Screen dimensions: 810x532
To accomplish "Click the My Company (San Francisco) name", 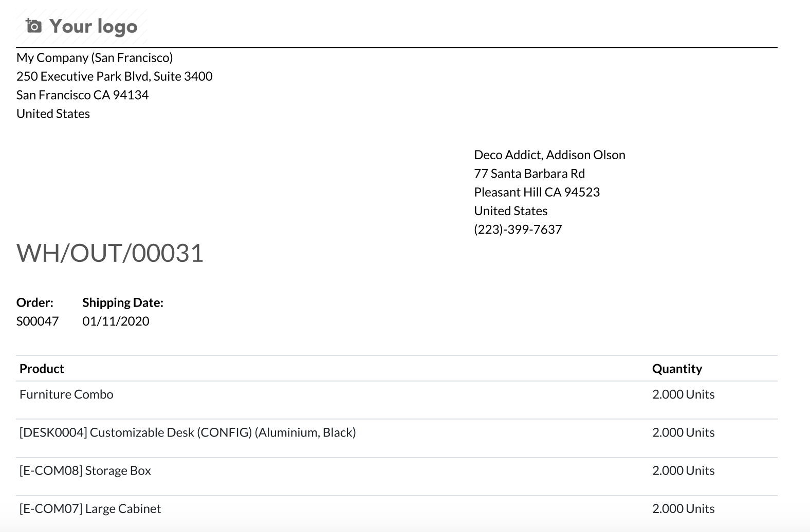I will tap(95, 58).
